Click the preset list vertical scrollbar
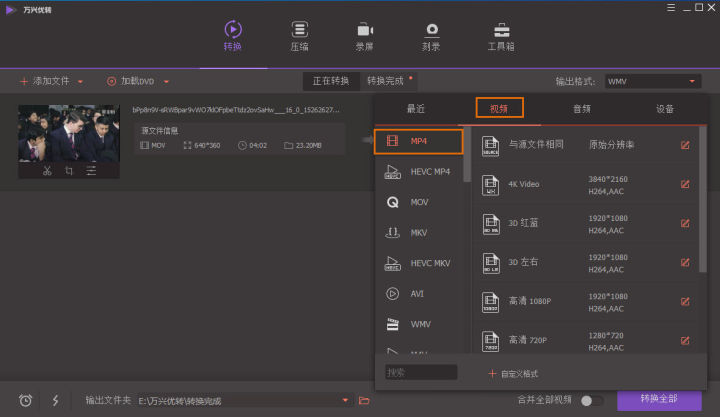720x417 pixels. pos(702,199)
